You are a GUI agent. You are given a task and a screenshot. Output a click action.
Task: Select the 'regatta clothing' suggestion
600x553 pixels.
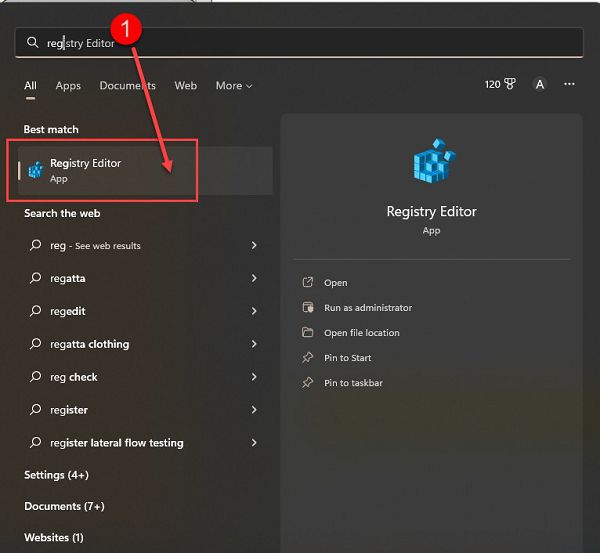tap(90, 344)
